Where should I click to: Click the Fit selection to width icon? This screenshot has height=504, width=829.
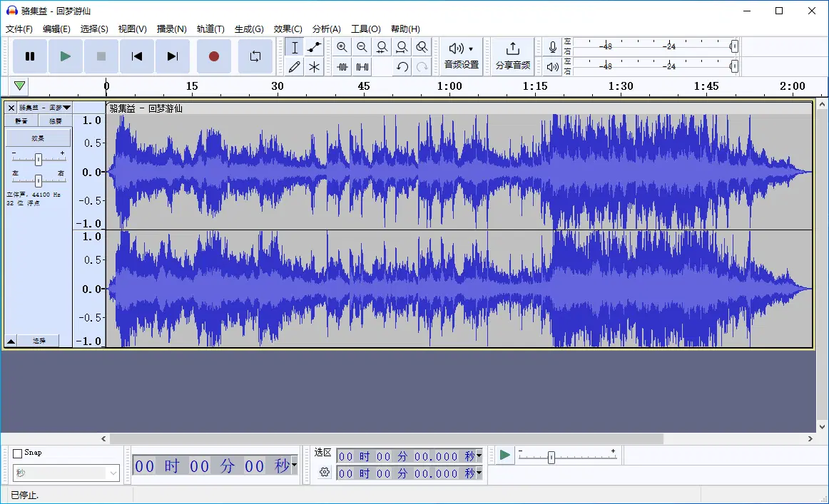382,47
